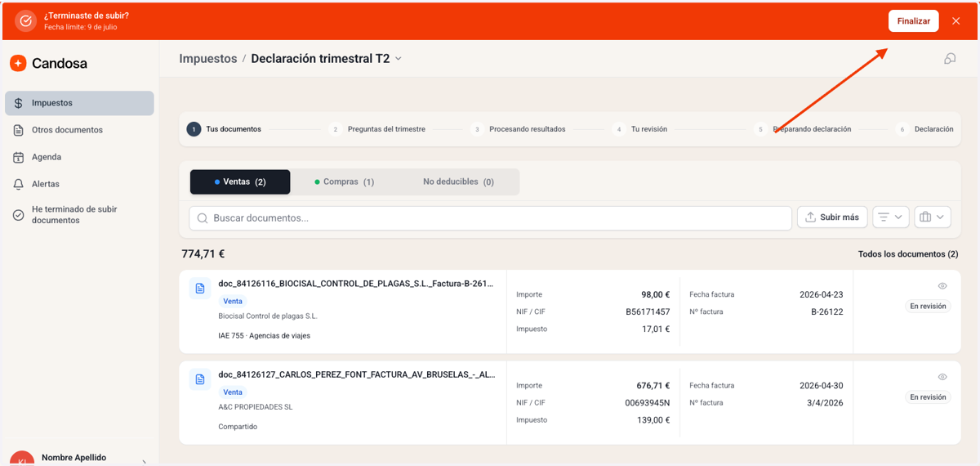Image resolution: width=980 pixels, height=466 pixels.
Task: Click the Impuestos breadcrumb link
Action: pos(208,59)
